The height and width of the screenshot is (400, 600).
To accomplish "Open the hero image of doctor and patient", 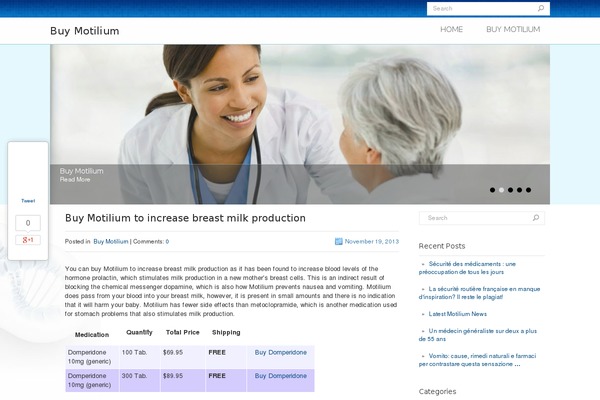I will click(300, 124).
